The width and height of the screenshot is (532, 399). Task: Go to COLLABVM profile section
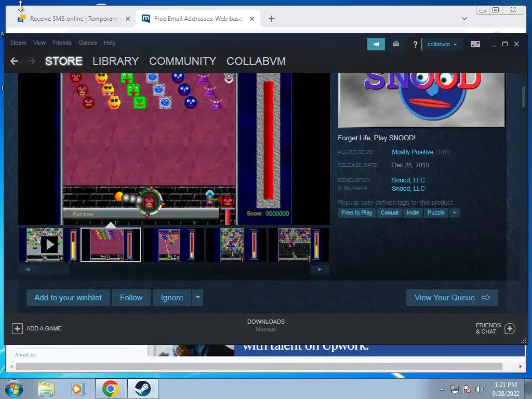(256, 61)
